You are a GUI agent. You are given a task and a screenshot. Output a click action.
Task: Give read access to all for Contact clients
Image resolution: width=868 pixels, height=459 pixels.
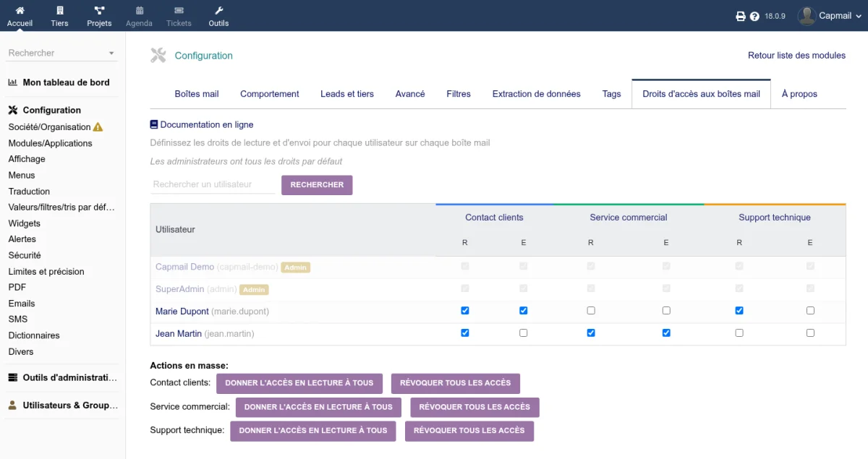click(299, 383)
